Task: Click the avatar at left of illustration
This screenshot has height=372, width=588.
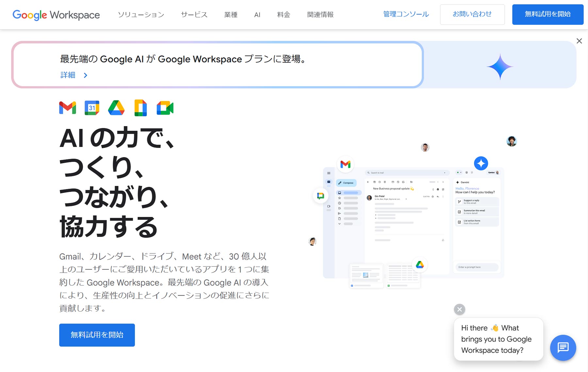Action: point(313,241)
